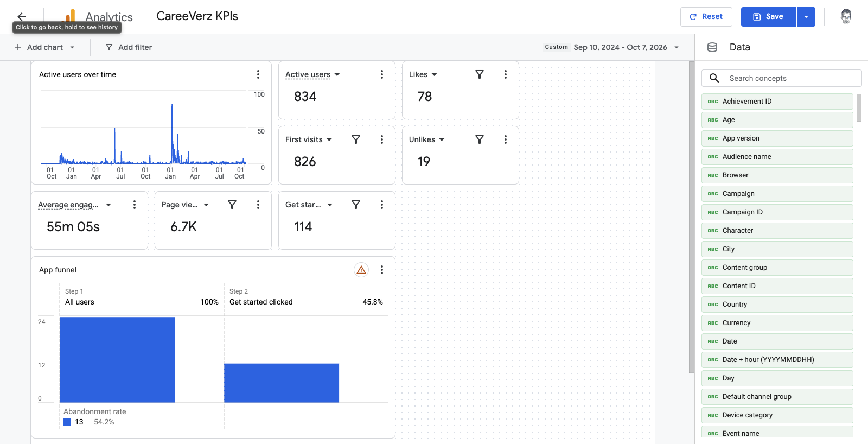Select the Campaign ID dimension
The image size is (868, 444).
pyautogui.click(x=777, y=212)
